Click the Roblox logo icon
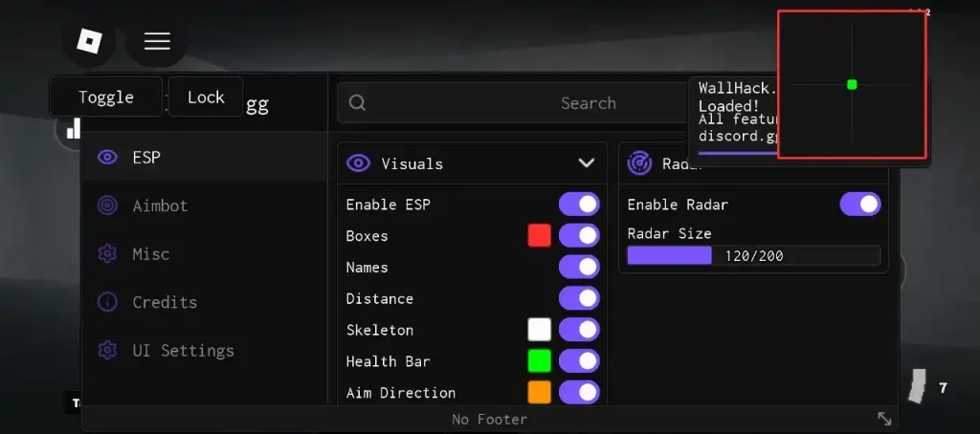Screen dimensions: 980x434 tap(89, 41)
